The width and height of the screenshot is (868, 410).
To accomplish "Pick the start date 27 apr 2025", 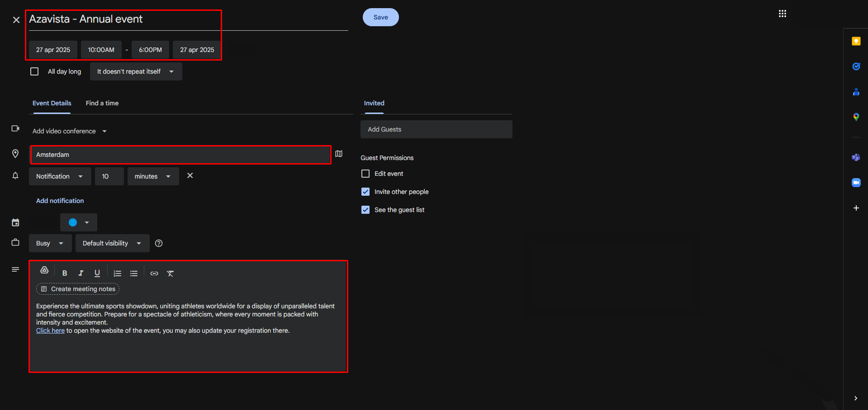I will pyautogui.click(x=53, y=50).
